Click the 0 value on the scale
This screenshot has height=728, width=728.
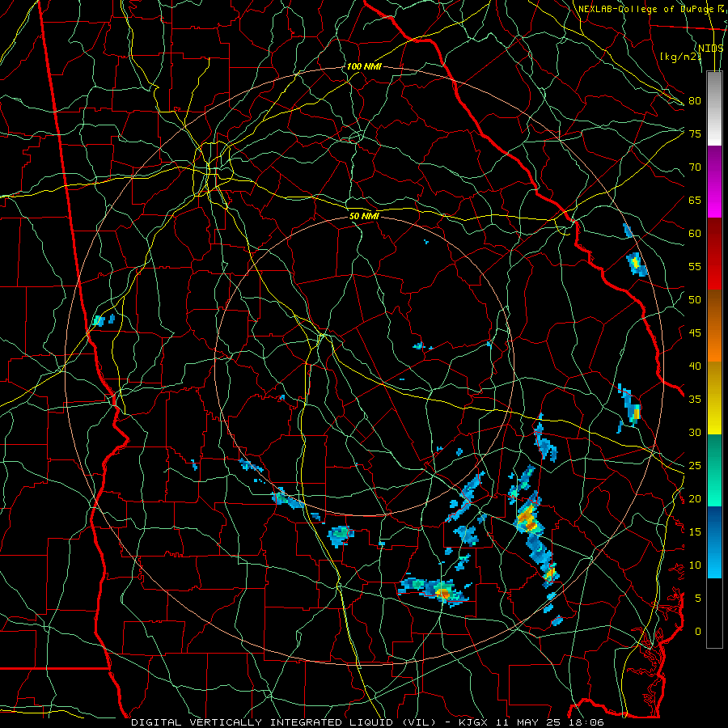(698, 632)
